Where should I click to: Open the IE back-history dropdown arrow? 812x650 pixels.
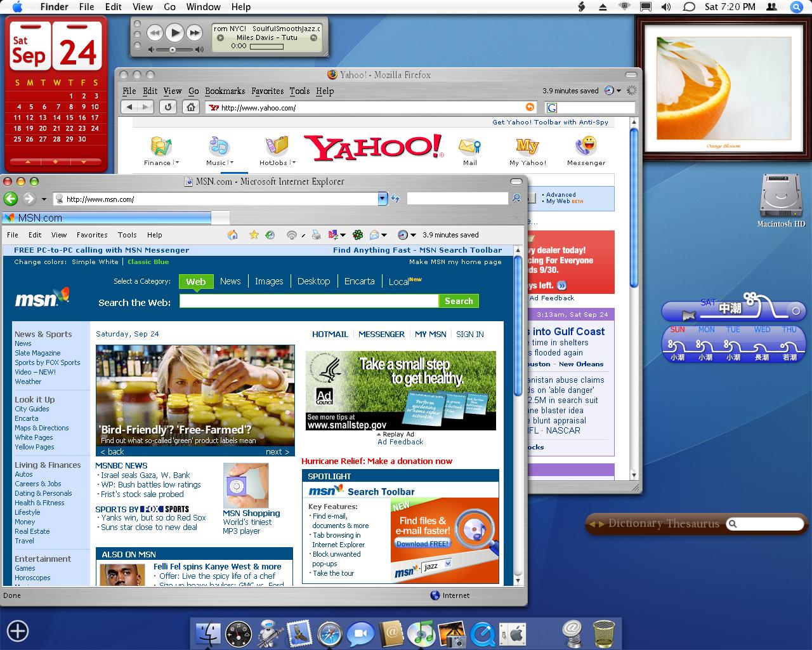[44, 199]
